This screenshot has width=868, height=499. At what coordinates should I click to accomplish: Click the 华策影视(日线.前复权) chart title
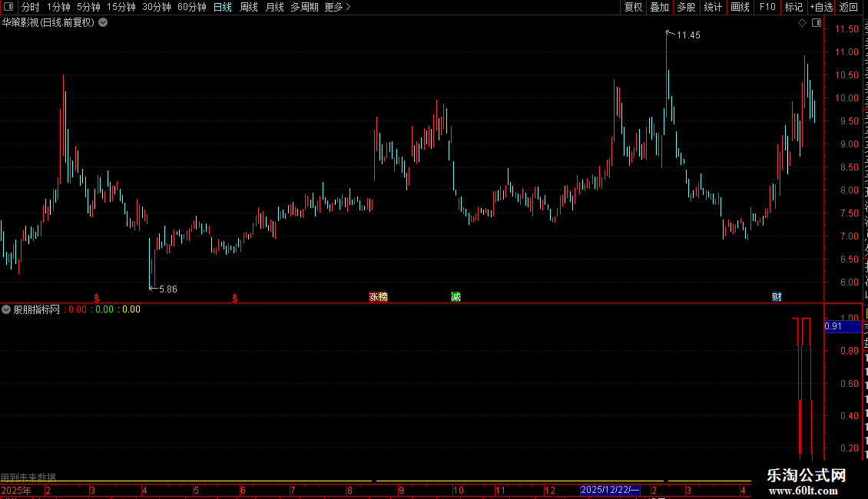point(48,22)
